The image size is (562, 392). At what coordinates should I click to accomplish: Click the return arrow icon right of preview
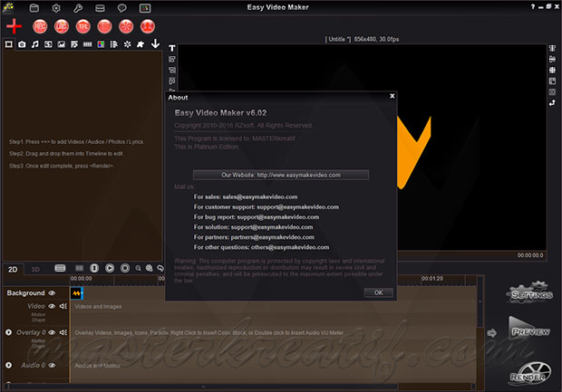552,103
